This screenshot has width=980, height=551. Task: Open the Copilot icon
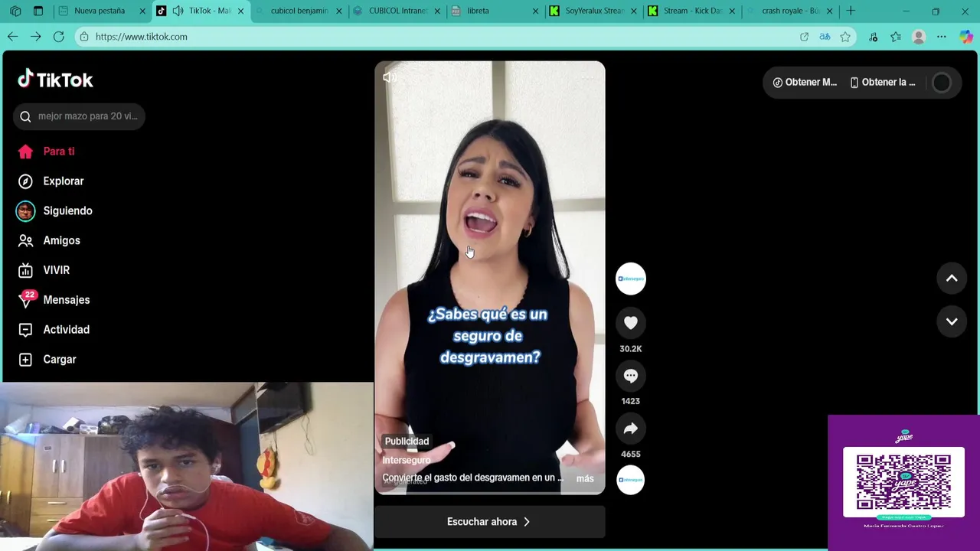[965, 37]
